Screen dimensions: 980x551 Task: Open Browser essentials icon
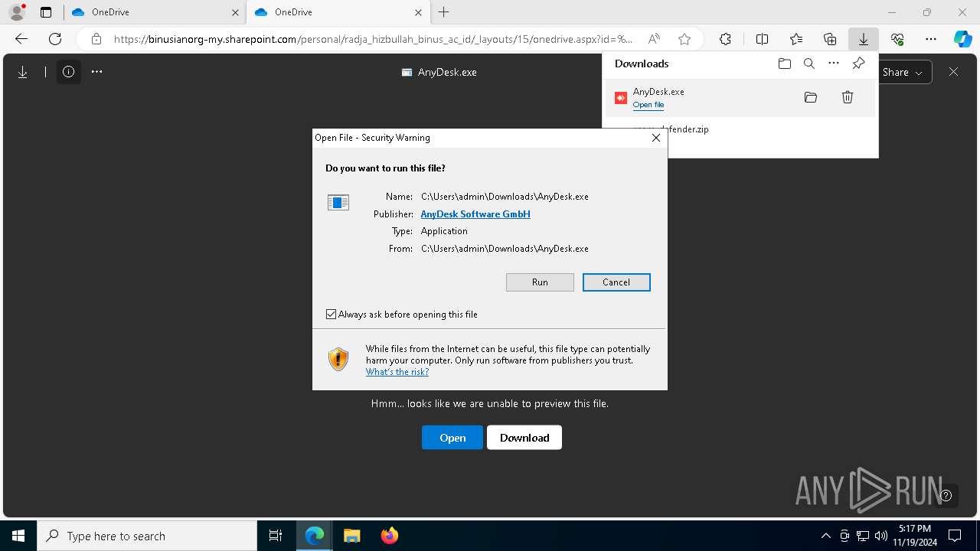coord(897,39)
